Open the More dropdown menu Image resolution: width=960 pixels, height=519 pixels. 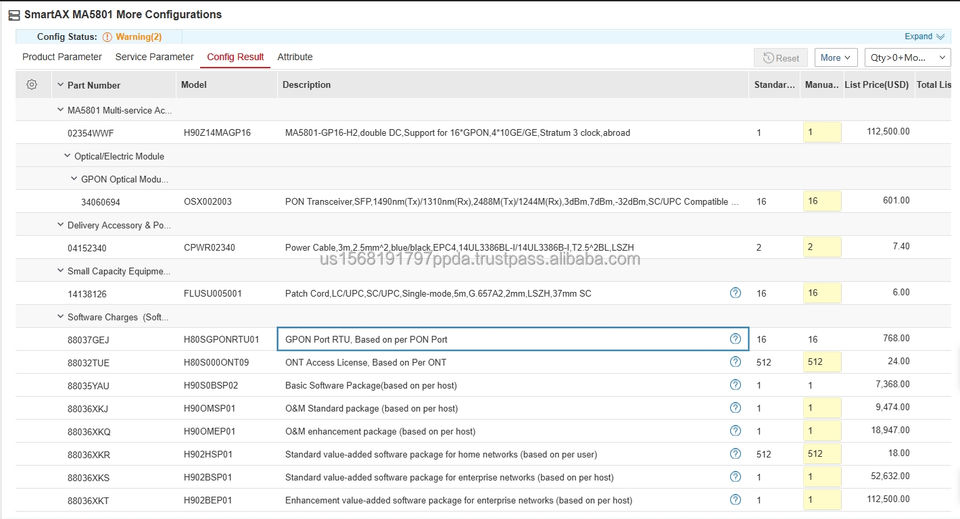pos(836,58)
